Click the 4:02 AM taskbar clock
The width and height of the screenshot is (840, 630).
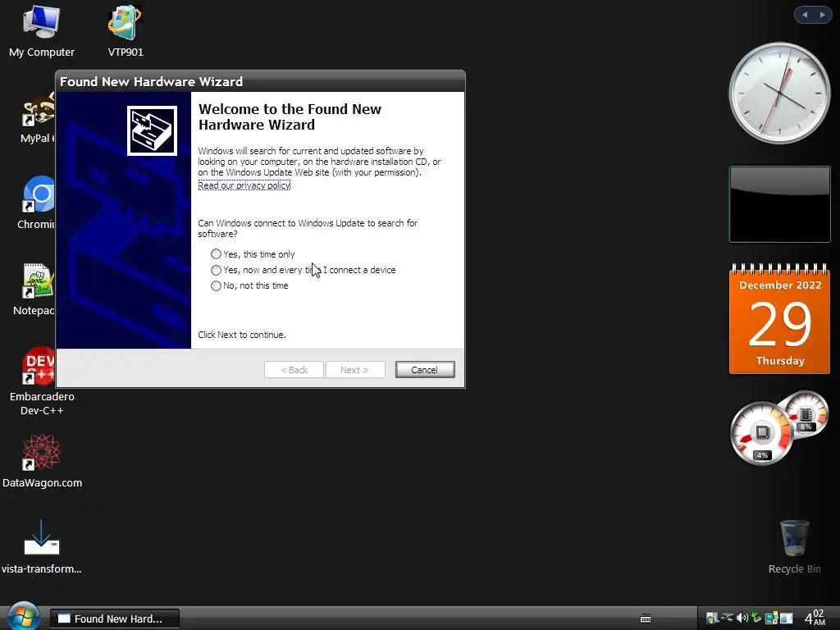coord(815,617)
